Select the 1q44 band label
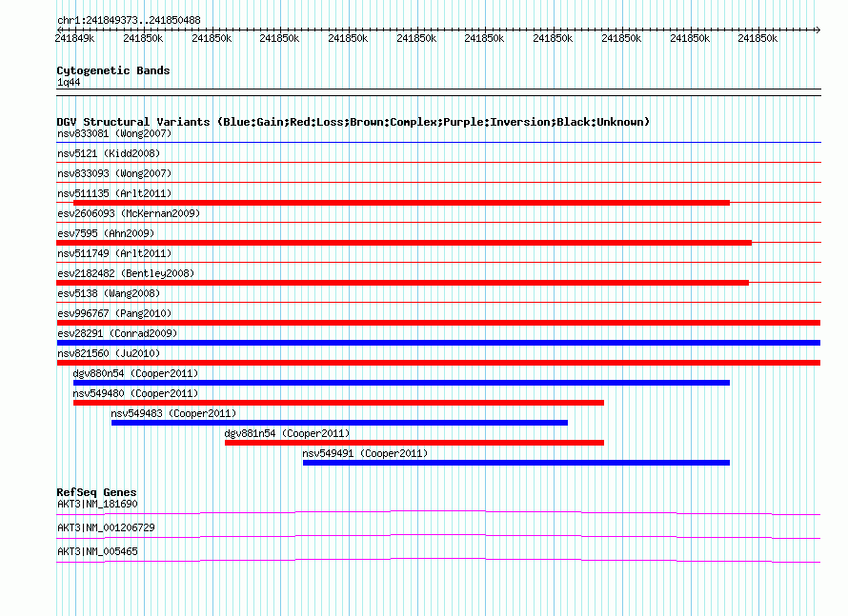The image size is (848, 616). [x=69, y=82]
